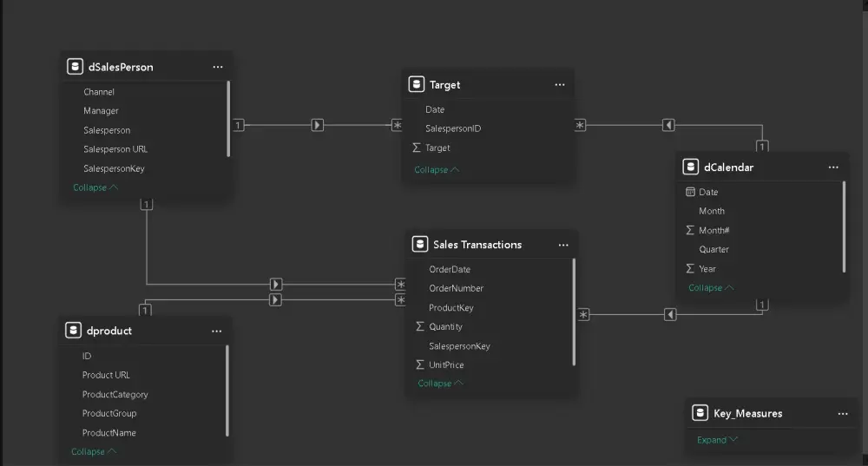Click Sales Transactions table vertical scrollbar

coord(574,312)
